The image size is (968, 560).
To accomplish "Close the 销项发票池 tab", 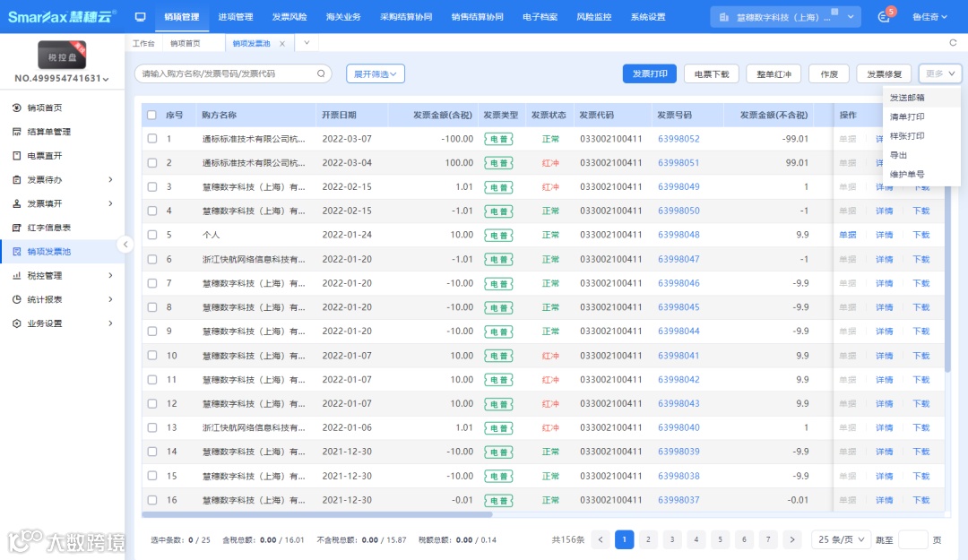I will click(x=282, y=43).
